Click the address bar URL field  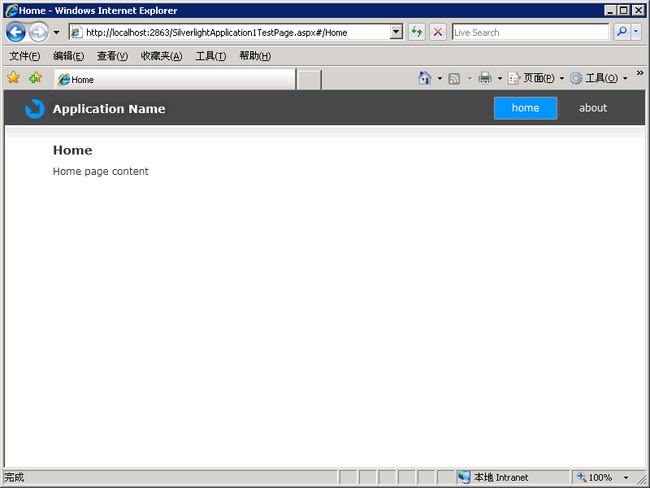click(x=230, y=32)
